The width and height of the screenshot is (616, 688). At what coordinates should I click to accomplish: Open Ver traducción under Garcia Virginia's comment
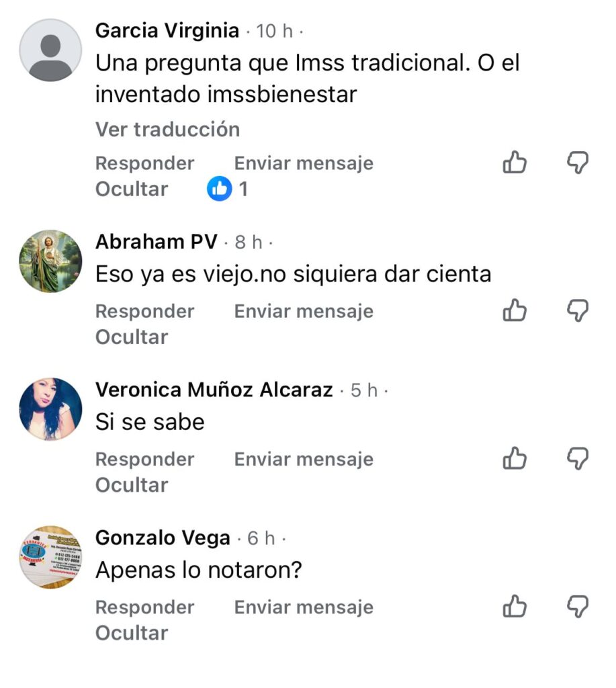pyautogui.click(x=167, y=130)
